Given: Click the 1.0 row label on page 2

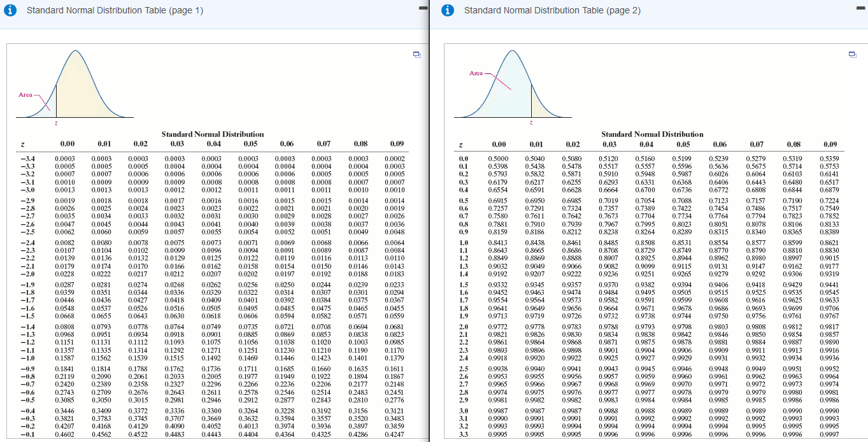Looking at the screenshot, I should click(464, 243).
